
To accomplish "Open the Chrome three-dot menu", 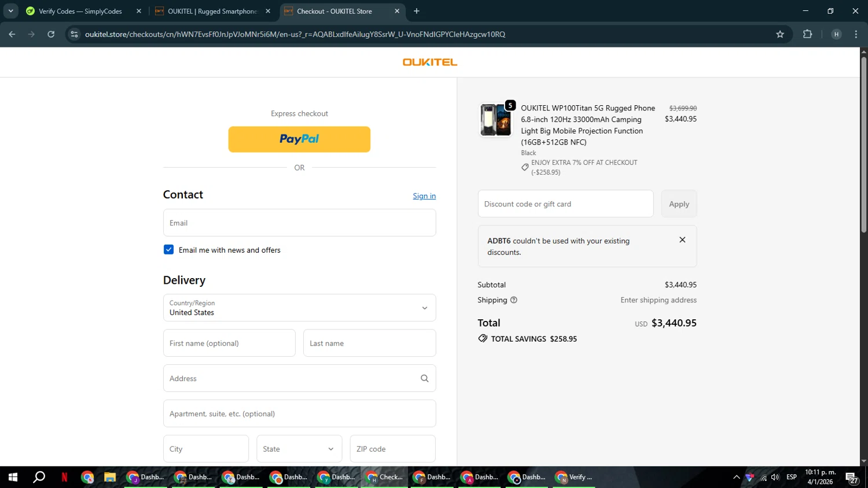I will coord(856,34).
